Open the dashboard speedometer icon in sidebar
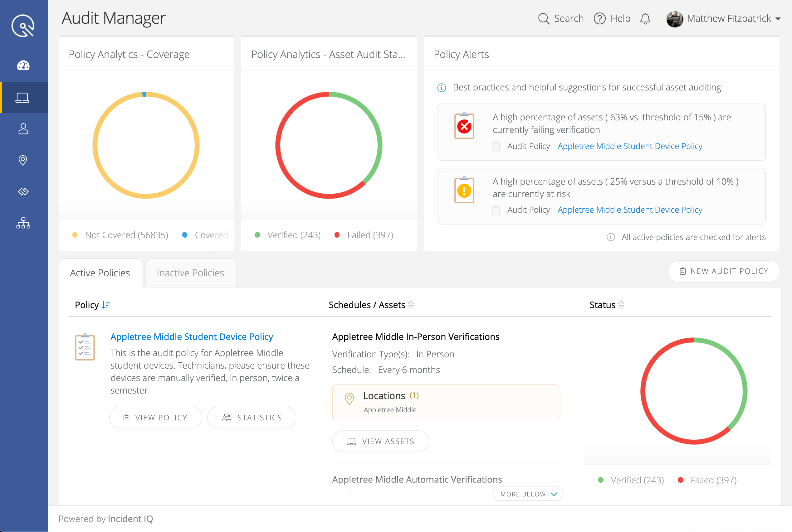 click(23, 65)
